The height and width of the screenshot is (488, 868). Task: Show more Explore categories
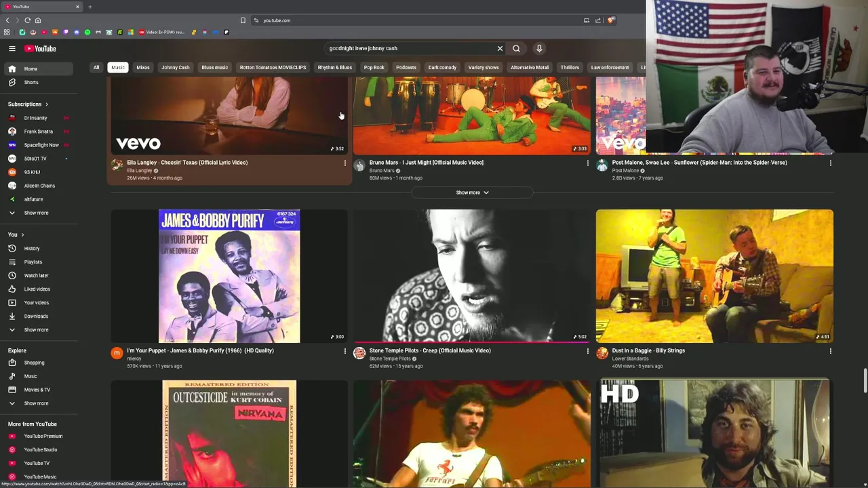coord(39,403)
